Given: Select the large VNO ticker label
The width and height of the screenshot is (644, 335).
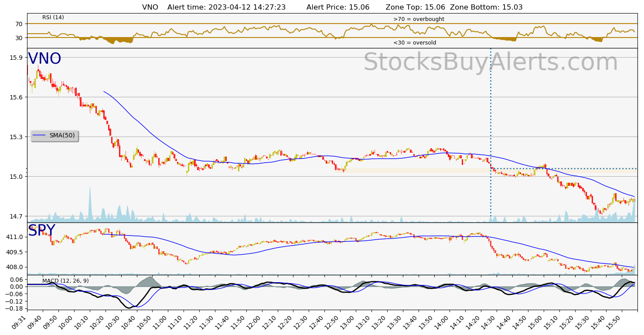Looking at the screenshot, I should tap(44, 59).
